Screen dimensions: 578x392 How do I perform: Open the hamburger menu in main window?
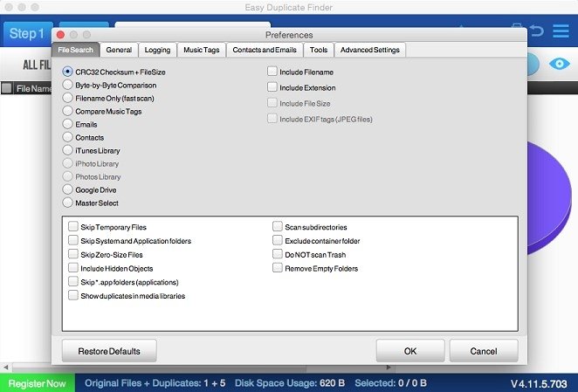pyautogui.click(x=561, y=31)
